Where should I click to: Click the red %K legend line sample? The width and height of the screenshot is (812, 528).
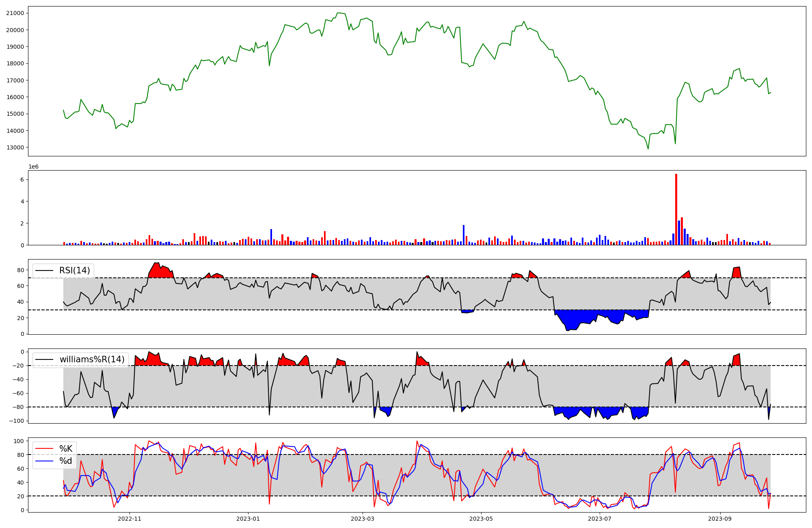tap(44, 448)
